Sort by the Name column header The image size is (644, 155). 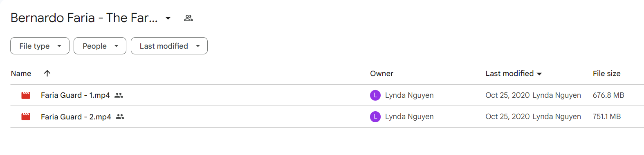(x=21, y=74)
